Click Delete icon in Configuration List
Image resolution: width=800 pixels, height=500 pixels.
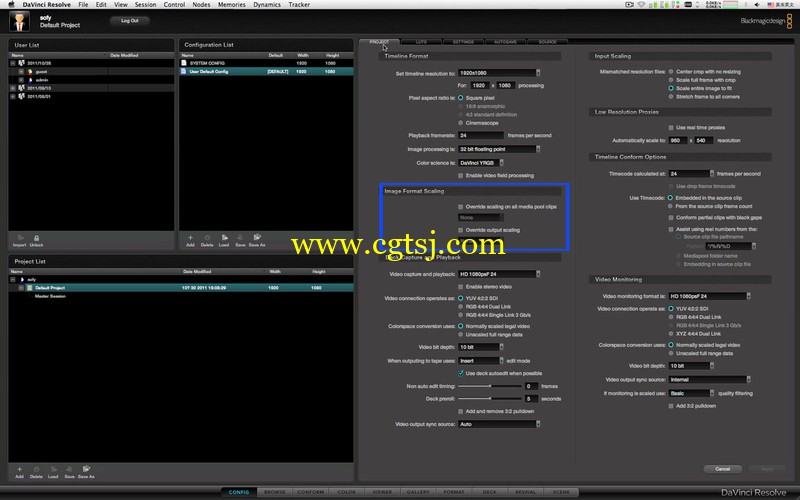coord(207,237)
